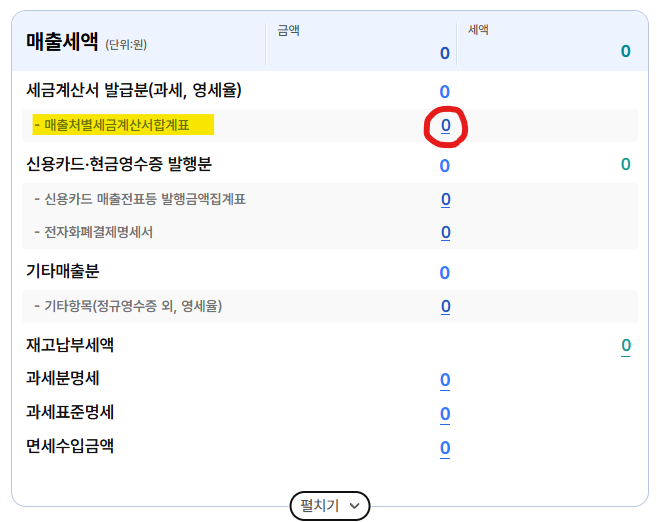Open 기타항목(정규영수증 외, 영세율) amount link
This screenshot has width=657, height=522.
click(445, 307)
